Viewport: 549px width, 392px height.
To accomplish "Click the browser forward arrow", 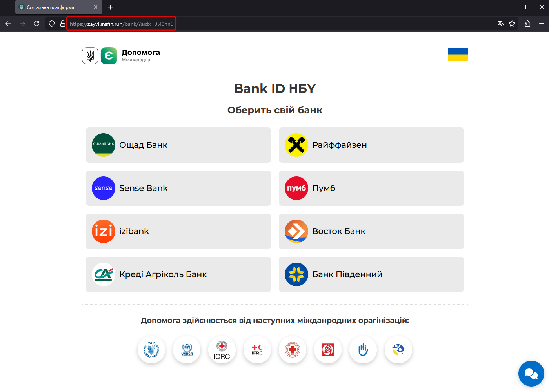I will click(22, 24).
